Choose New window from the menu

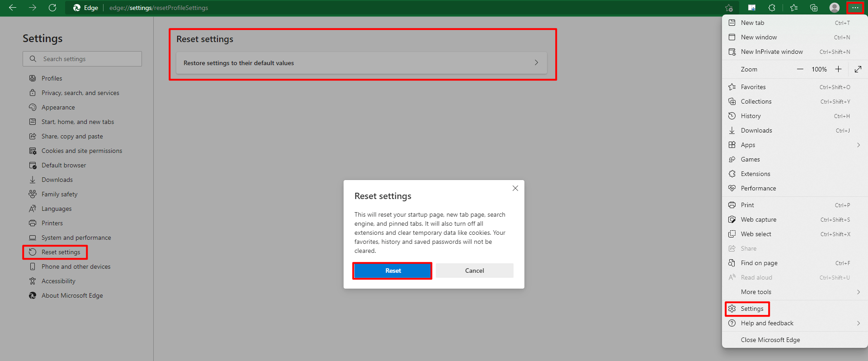(x=795, y=37)
